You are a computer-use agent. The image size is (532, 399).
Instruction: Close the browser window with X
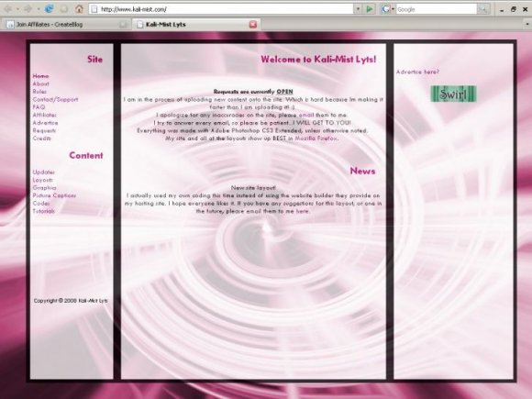(x=525, y=9)
